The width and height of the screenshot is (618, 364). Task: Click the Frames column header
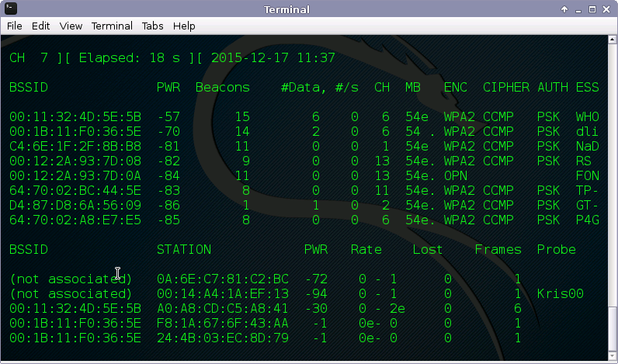click(498, 249)
